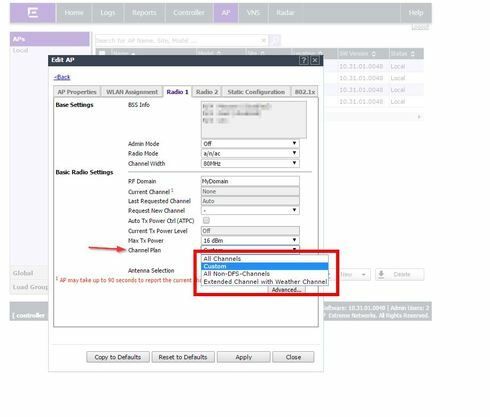This screenshot has height=417, width=490.
Task: Choose Extended Channel with Weather Channel option
Action: 265,281
